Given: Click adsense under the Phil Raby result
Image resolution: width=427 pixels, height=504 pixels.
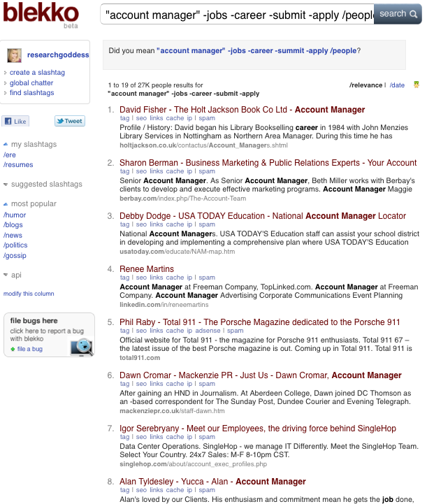Looking at the screenshot, I should (x=208, y=331).
